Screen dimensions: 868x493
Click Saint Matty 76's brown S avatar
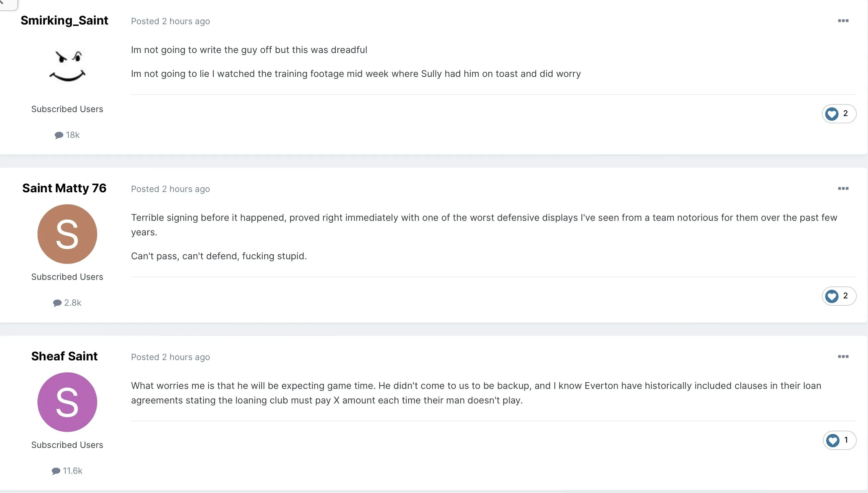[x=67, y=234]
